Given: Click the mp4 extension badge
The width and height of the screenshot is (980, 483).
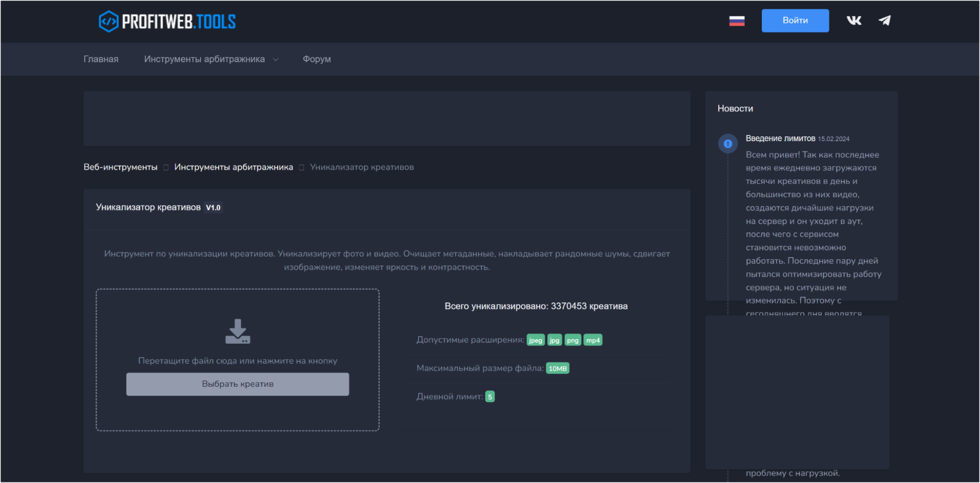Looking at the screenshot, I should point(593,340).
